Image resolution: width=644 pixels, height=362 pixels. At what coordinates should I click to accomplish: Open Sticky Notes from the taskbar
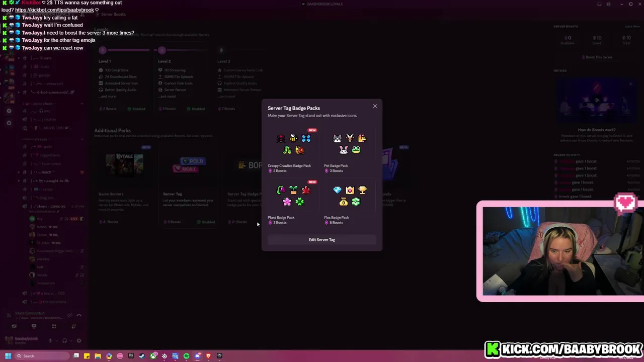click(87, 356)
